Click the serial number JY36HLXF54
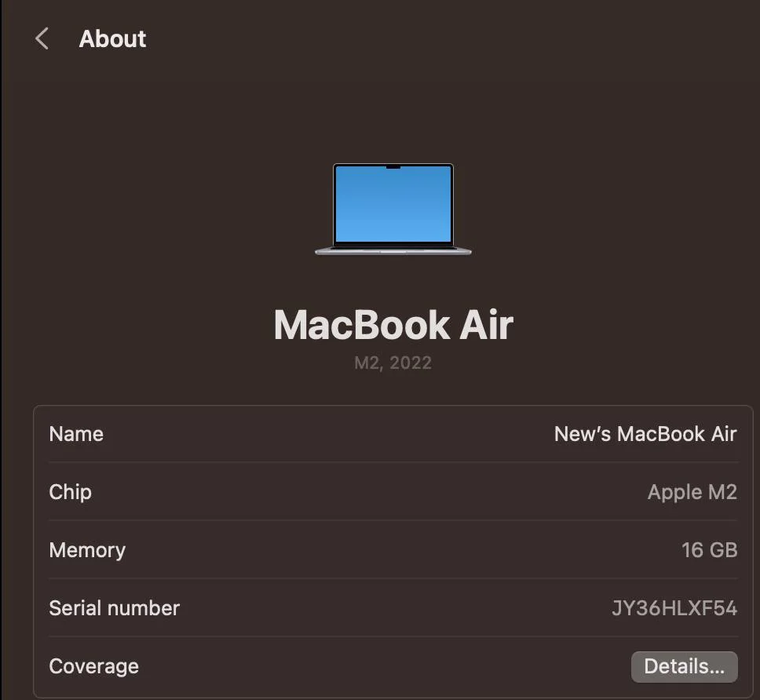Image resolution: width=760 pixels, height=700 pixels. (674, 608)
